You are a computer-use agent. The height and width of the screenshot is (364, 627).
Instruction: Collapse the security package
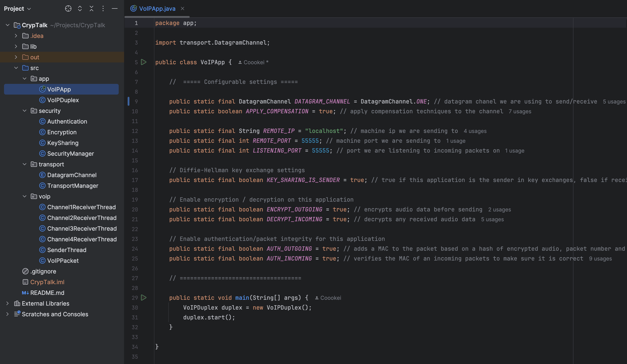click(24, 111)
